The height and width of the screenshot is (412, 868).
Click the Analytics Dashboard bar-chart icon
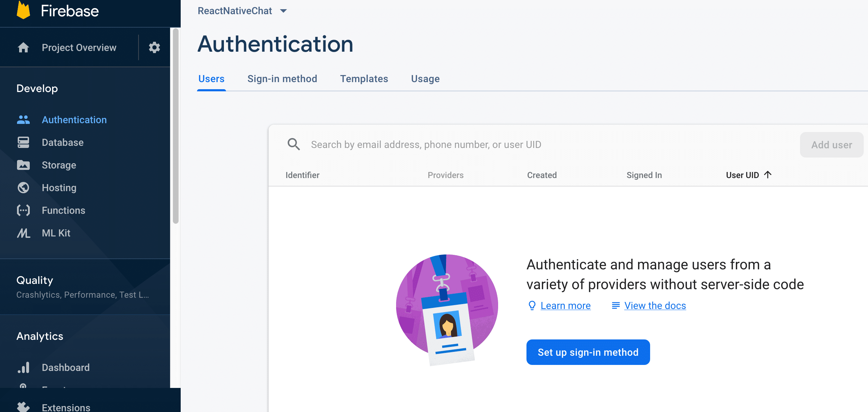point(23,367)
